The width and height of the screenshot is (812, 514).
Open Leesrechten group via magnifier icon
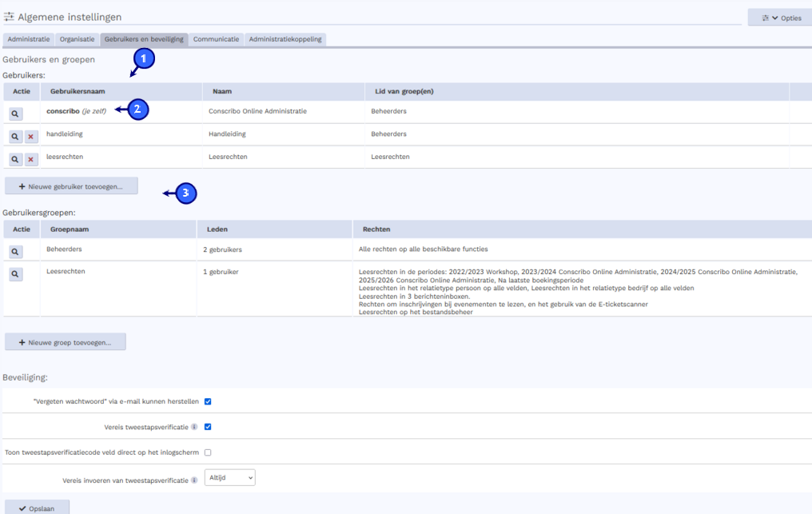pyautogui.click(x=15, y=274)
